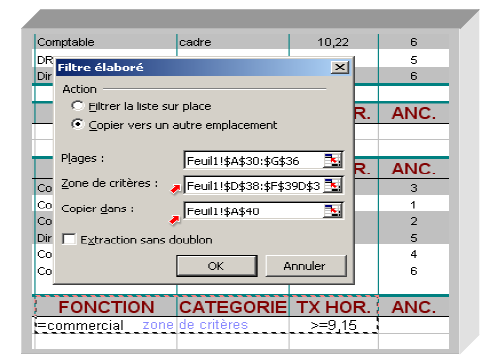483x363 pixels.
Task: Click the TX HOR. header cell
Action: pos(334,307)
